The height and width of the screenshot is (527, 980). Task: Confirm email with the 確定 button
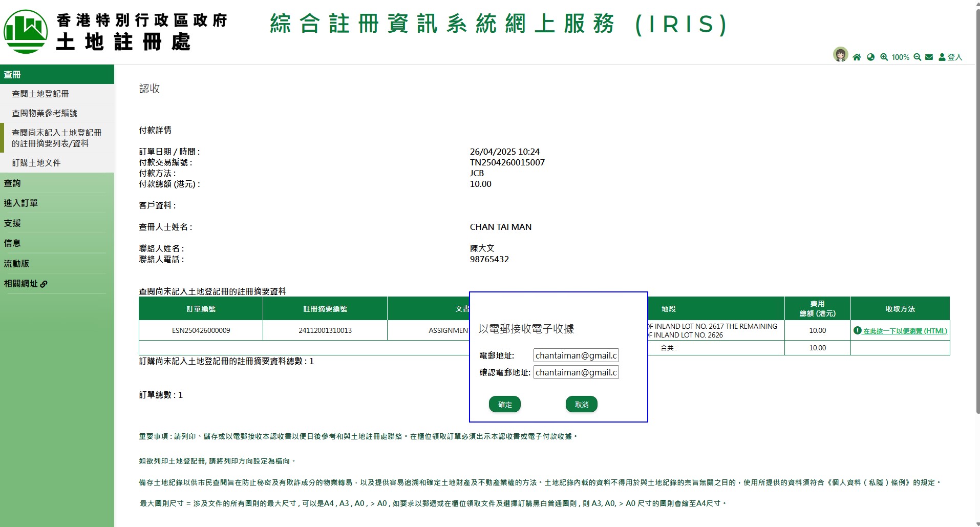pyautogui.click(x=505, y=404)
